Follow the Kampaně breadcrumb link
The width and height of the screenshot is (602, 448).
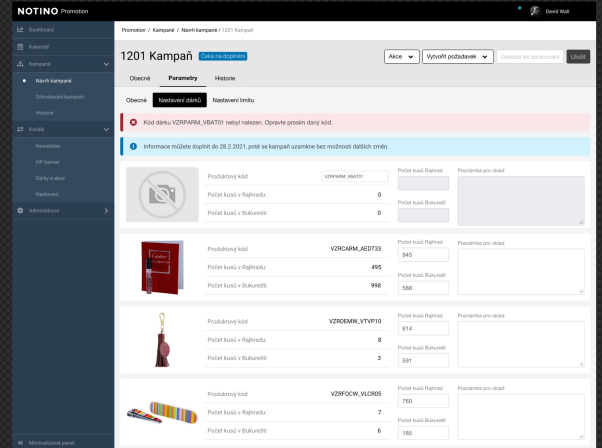point(164,30)
